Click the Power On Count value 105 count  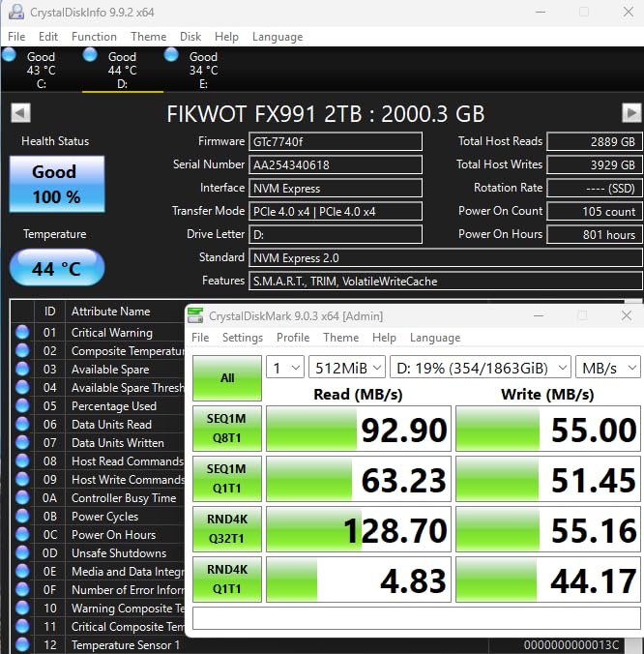(x=595, y=211)
